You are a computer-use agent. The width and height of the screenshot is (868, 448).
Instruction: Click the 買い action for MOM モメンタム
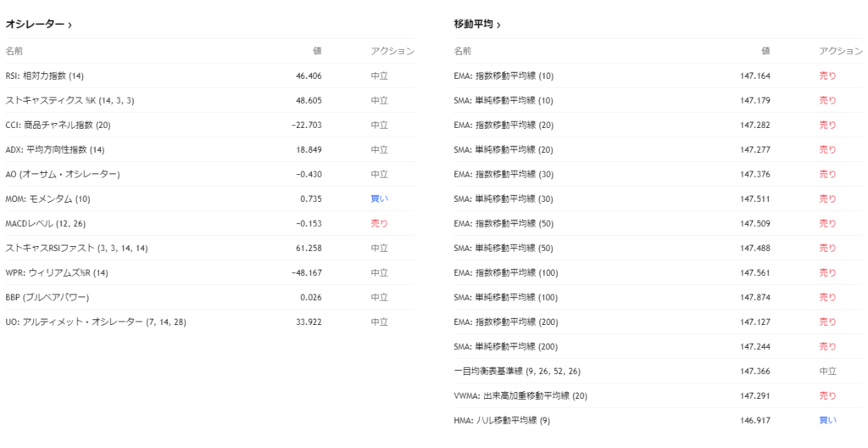[379, 199]
